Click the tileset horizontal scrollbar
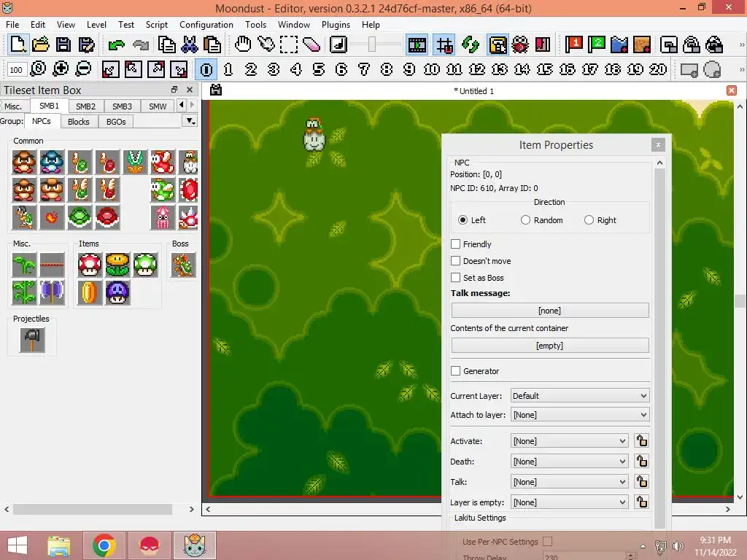 (x=93, y=509)
